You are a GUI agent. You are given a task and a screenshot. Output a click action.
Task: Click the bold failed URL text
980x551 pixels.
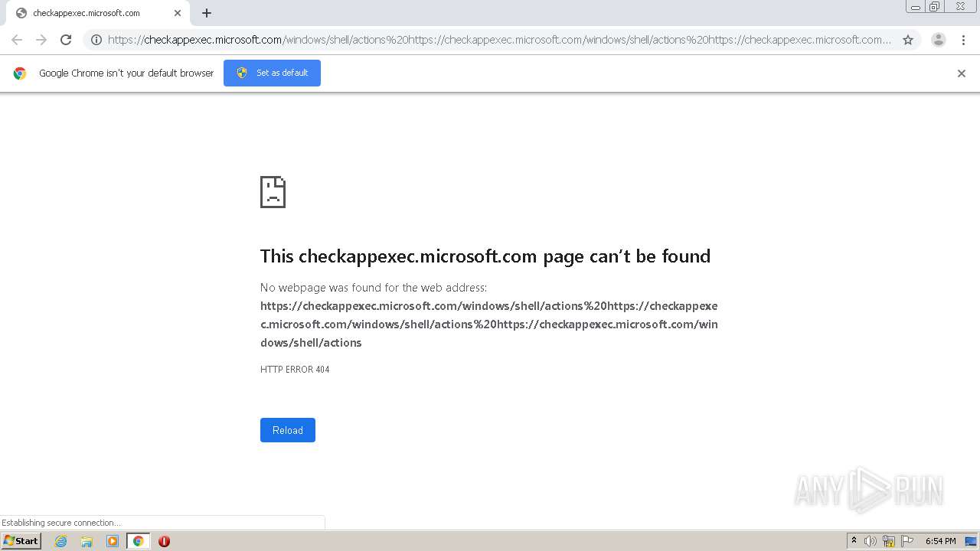[489, 324]
